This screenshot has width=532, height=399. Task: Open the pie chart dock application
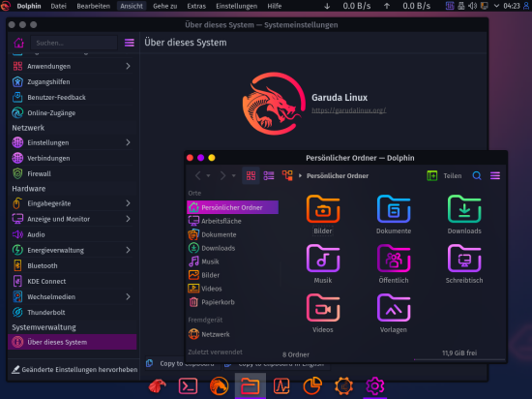click(312, 386)
